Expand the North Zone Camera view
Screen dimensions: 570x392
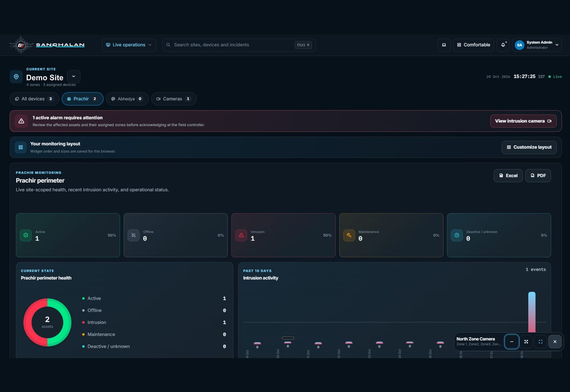click(x=526, y=342)
